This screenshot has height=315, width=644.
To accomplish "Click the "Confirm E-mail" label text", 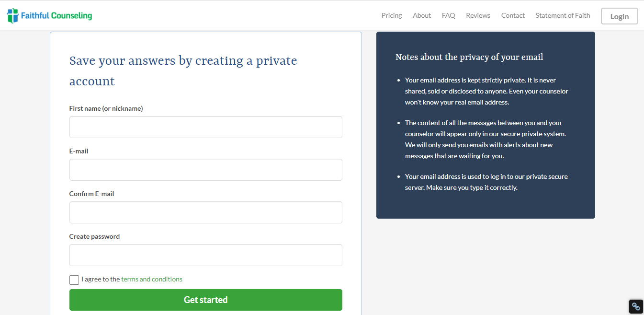I will coord(91,194).
